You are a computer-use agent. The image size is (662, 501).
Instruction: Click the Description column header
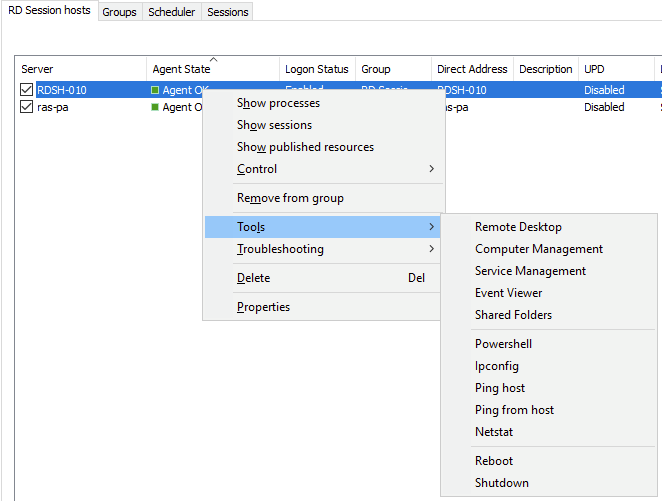coord(545,69)
